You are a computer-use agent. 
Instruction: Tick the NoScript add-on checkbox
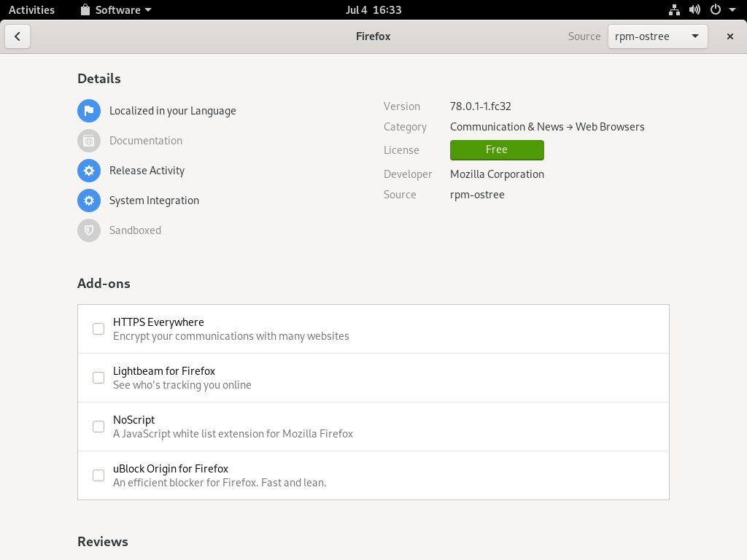coord(98,427)
